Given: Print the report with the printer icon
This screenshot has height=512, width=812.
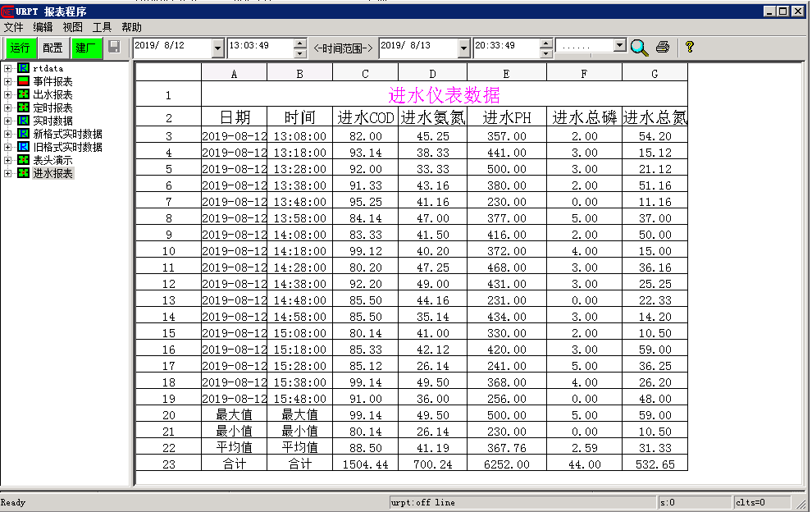Looking at the screenshot, I should [663, 48].
